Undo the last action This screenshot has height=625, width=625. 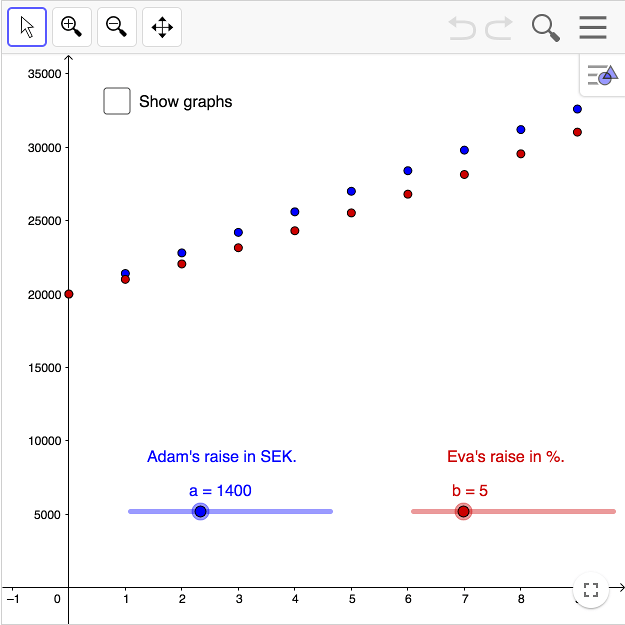click(462, 28)
